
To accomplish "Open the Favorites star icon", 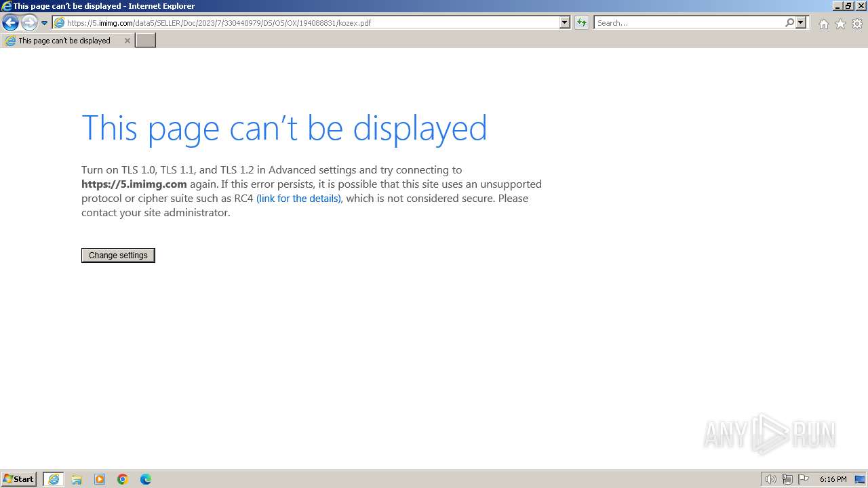I will coord(840,24).
